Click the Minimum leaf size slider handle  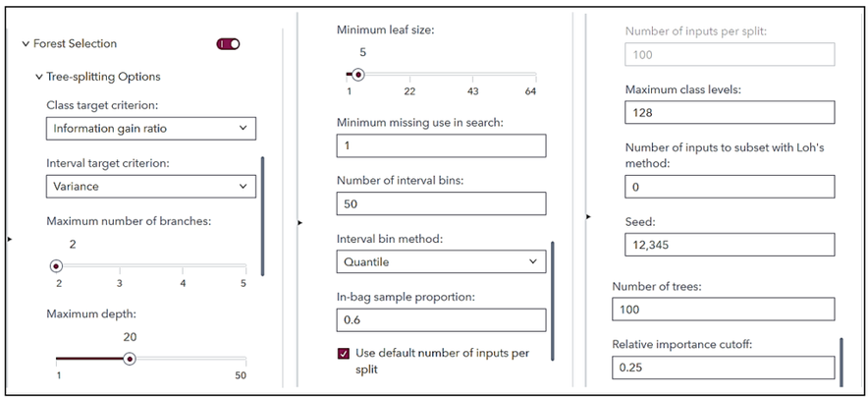[357, 74]
